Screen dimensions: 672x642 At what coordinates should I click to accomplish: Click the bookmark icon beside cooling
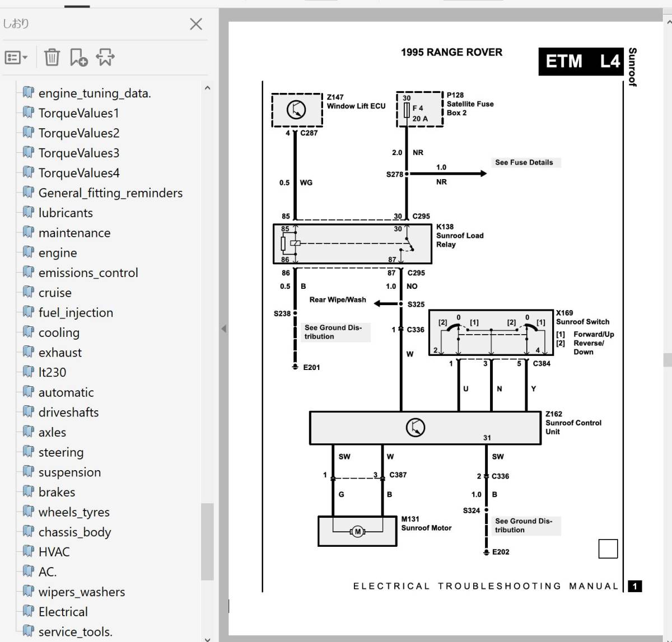click(28, 331)
